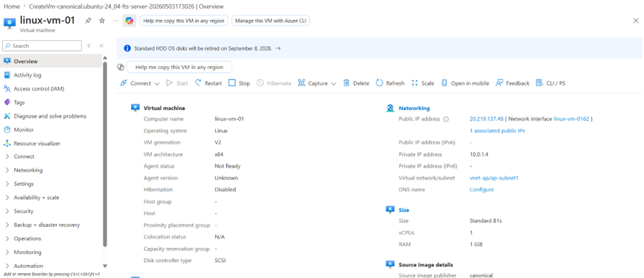
Task: Delete the virtual machine
Action: pos(356,84)
